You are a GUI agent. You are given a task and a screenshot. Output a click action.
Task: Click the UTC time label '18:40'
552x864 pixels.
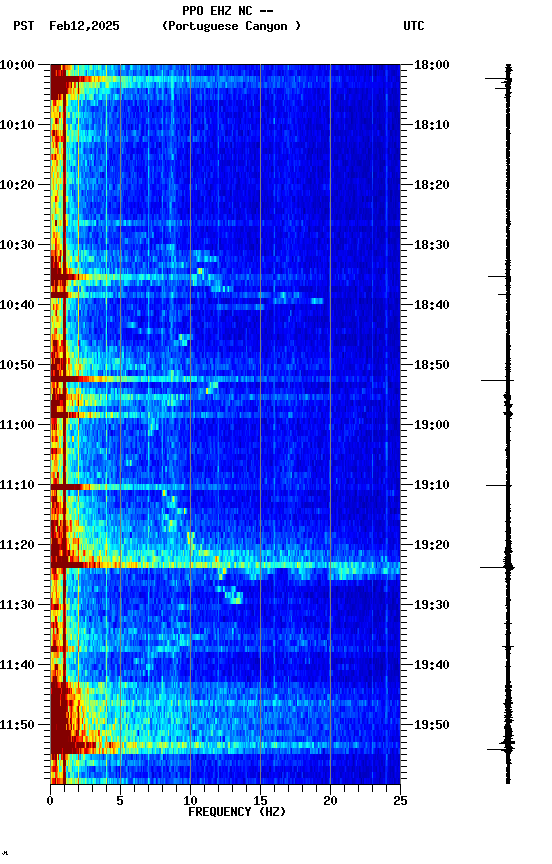pos(432,305)
